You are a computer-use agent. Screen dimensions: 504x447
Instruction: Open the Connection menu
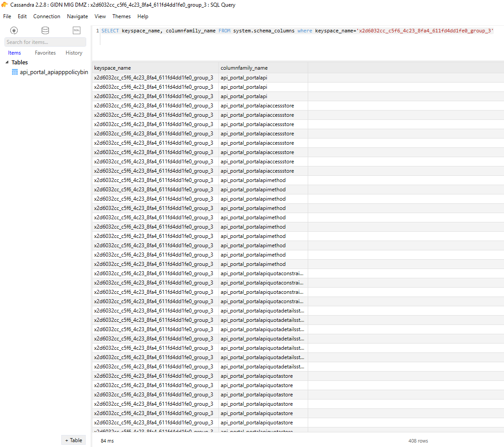pos(47,16)
